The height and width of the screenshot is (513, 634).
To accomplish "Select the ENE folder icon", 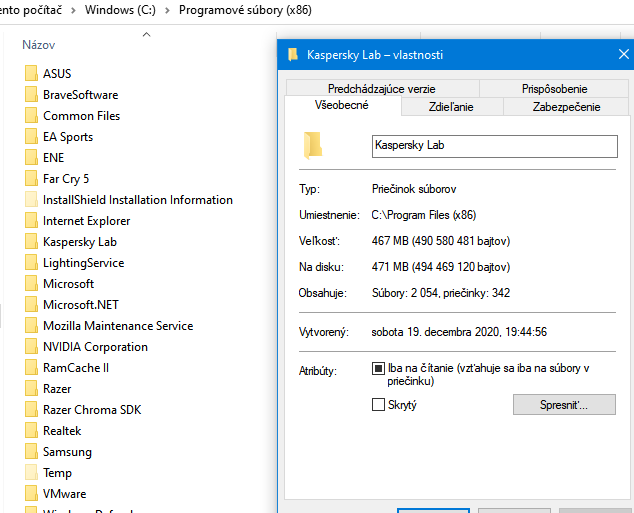I will [31, 158].
